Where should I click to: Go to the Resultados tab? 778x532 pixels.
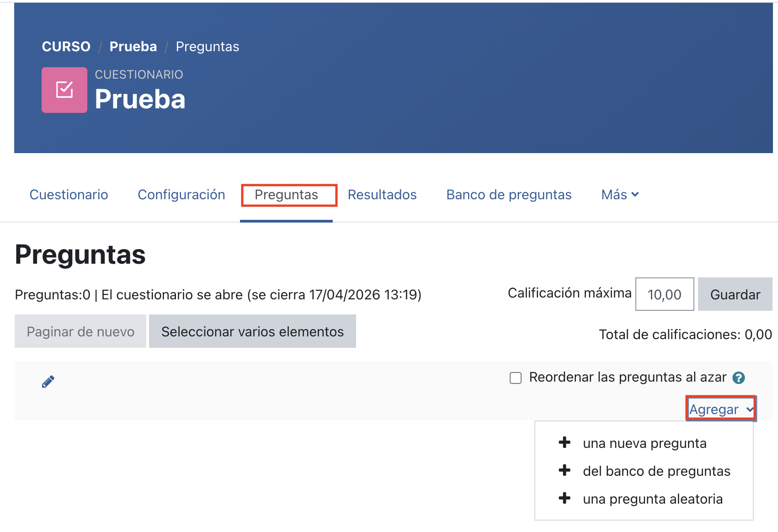click(382, 195)
